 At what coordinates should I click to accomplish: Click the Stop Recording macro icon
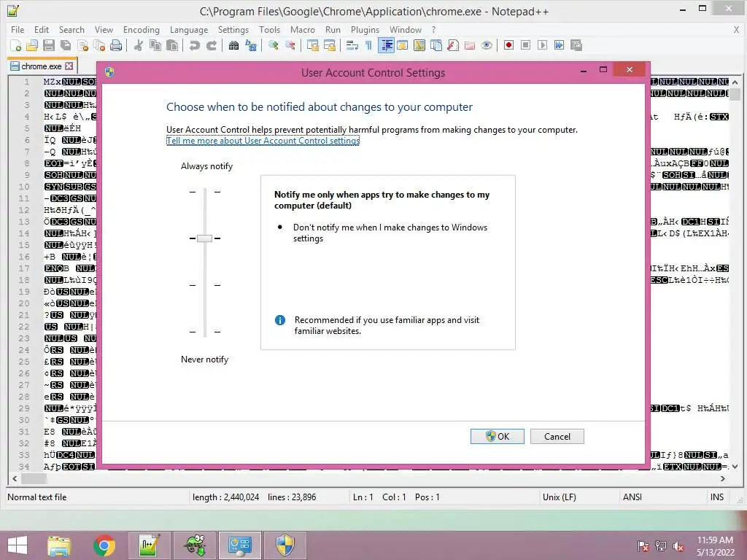tap(525, 45)
